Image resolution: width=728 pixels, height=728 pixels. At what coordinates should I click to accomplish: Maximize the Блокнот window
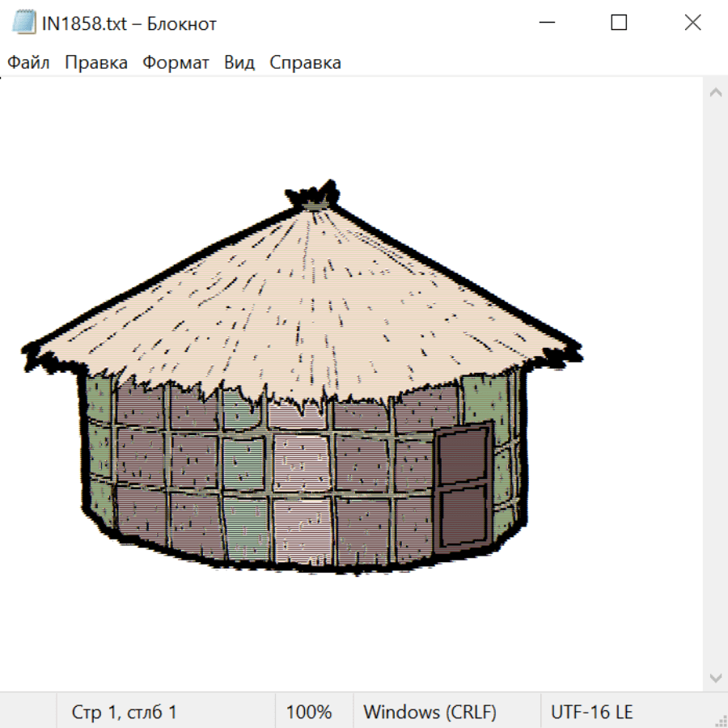[619, 23]
